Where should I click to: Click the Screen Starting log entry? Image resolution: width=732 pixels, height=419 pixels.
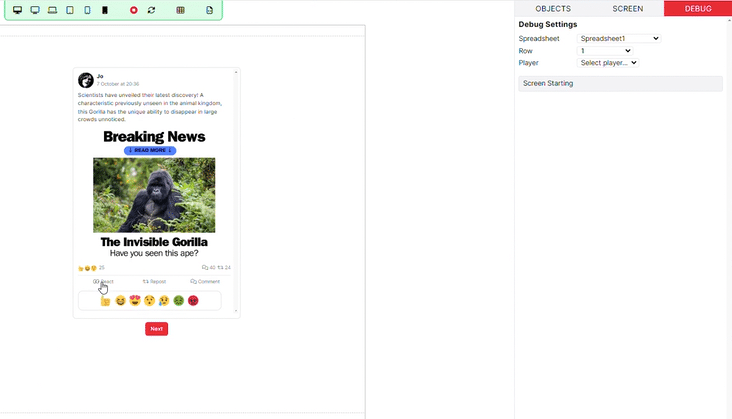pos(620,84)
